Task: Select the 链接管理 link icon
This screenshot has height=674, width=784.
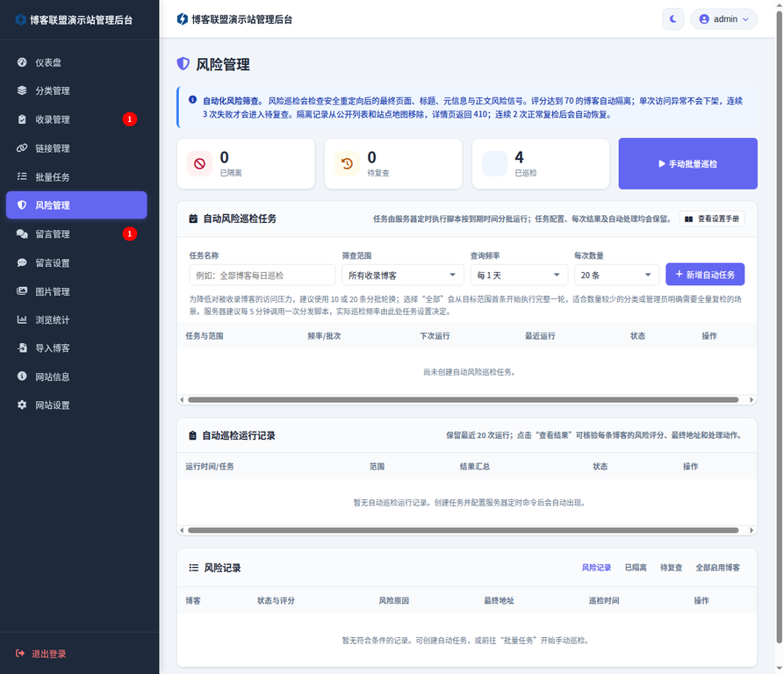Action: [x=21, y=148]
